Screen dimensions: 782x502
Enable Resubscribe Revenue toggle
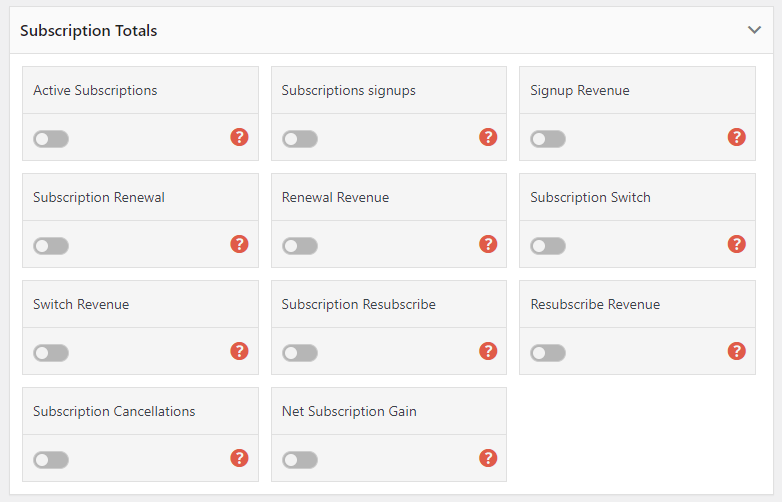tap(548, 353)
